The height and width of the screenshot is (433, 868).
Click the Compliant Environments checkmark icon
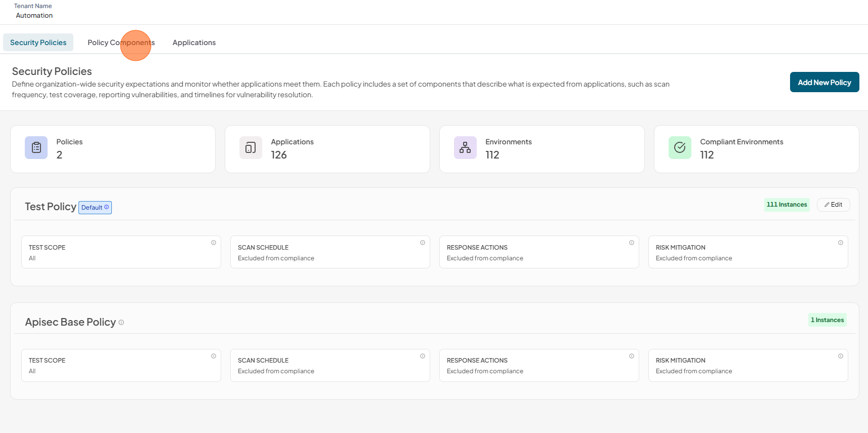(680, 147)
